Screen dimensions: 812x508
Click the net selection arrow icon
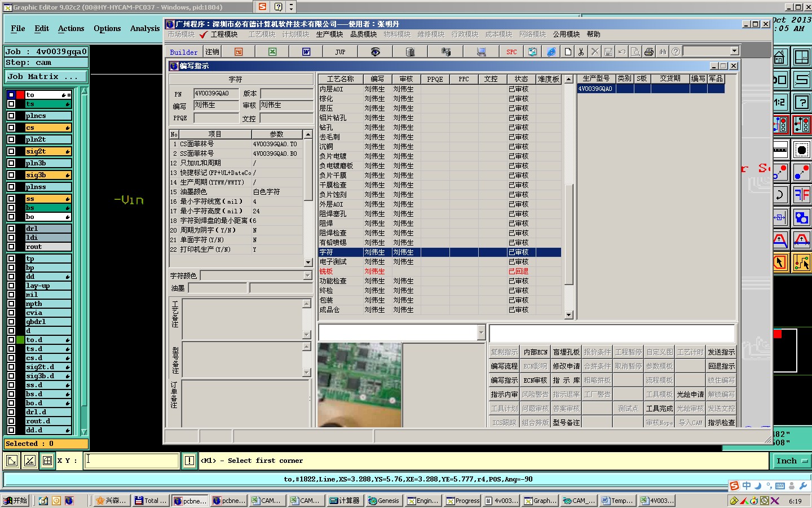[801, 262]
